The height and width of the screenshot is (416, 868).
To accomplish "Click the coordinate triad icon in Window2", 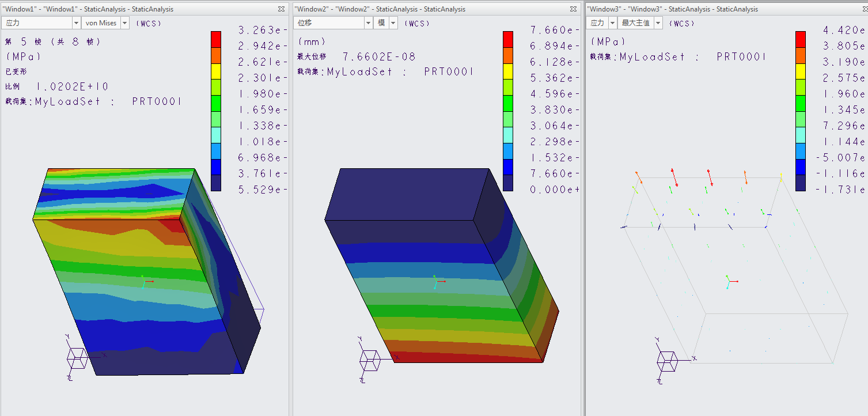I will [369, 360].
